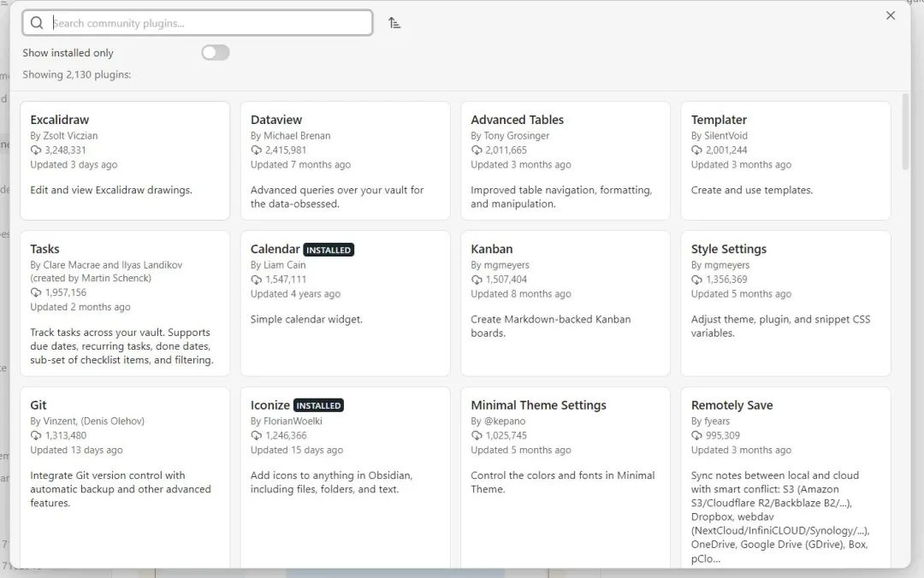Click the Kanban plugin title
924x578 pixels.
492,249
